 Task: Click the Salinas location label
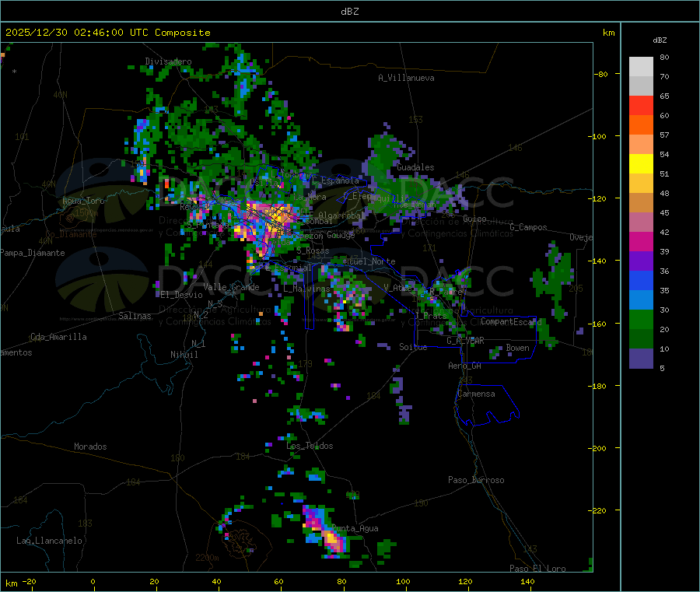[135, 316]
